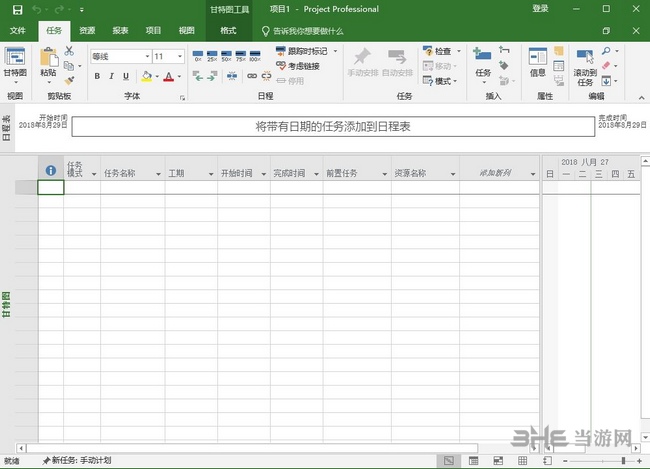Open the Report view icon in status bar
Screen dimensions: 650x469
tap(547, 460)
